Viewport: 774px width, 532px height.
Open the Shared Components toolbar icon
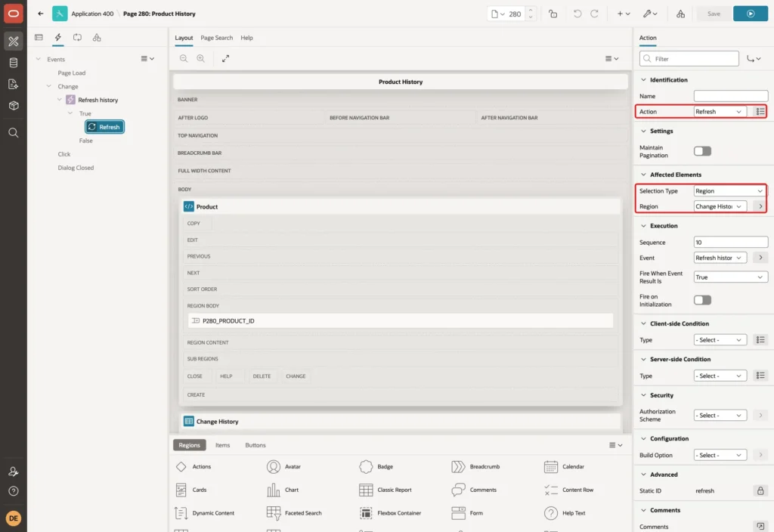pyautogui.click(x=681, y=14)
